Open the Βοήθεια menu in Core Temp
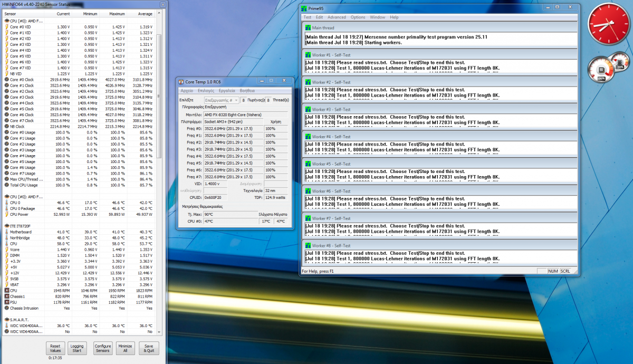Viewport: 633px width, 364px height. click(x=247, y=91)
